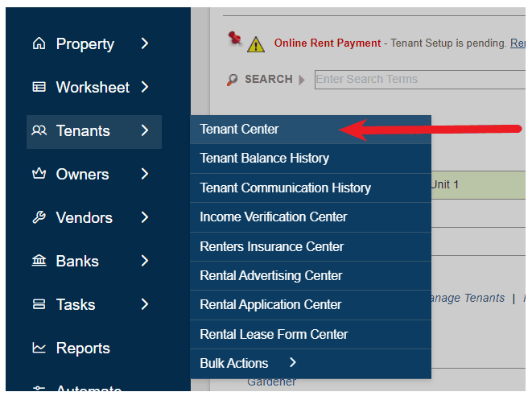The height and width of the screenshot is (396, 532).
Task: Click the Reports chart icon
Action: coord(39,349)
